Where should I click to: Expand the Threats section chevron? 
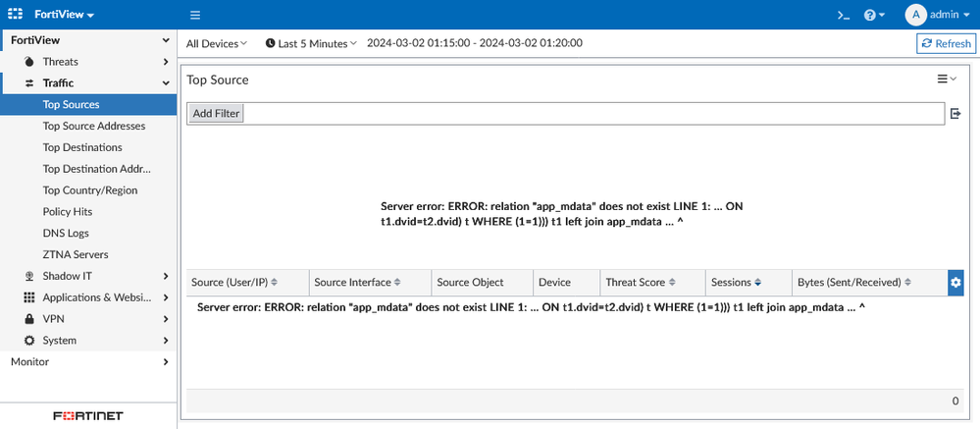[x=166, y=61]
